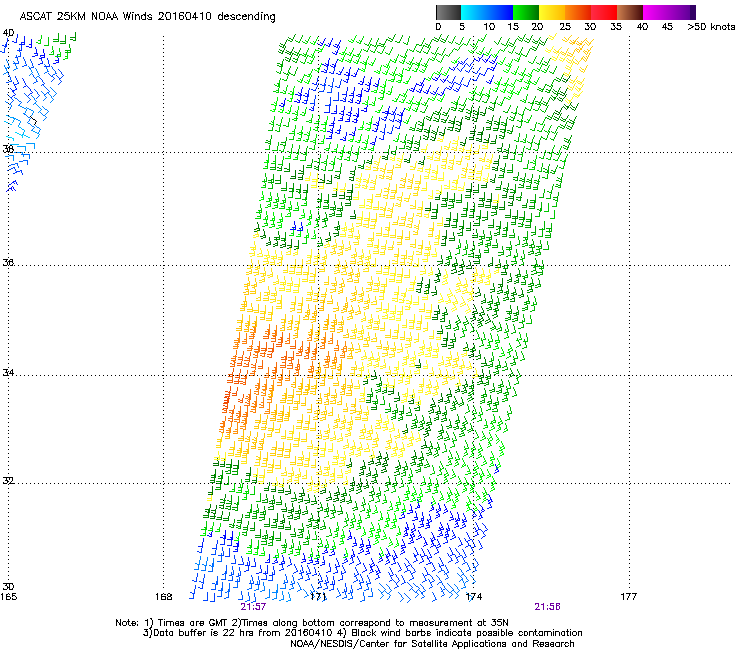Click the green 15-20 knots legend swatch
The width and height of the screenshot is (740, 650).
(x=526, y=12)
